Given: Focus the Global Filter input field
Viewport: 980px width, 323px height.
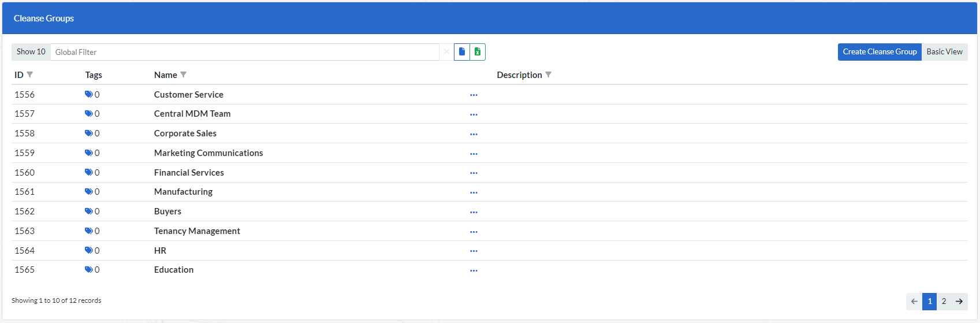Looking at the screenshot, I should (245, 52).
